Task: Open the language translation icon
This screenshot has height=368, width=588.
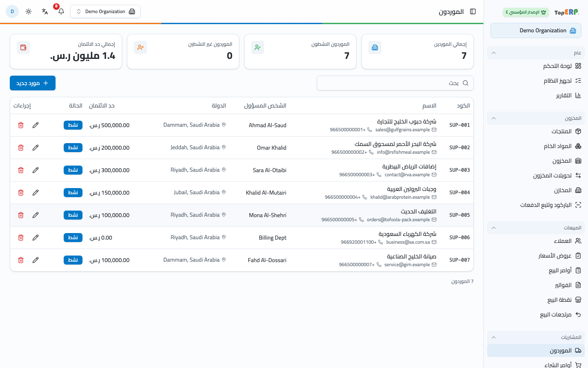Action: click(x=45, y=11)
